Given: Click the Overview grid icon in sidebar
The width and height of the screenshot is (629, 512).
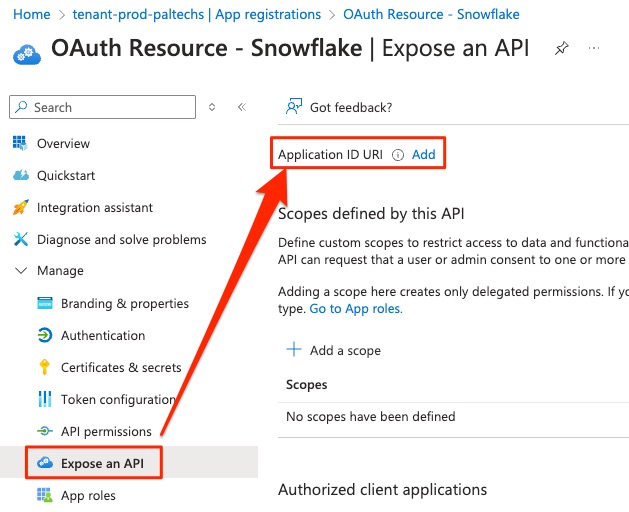Looking at the screenshot, I should [20, 143].
